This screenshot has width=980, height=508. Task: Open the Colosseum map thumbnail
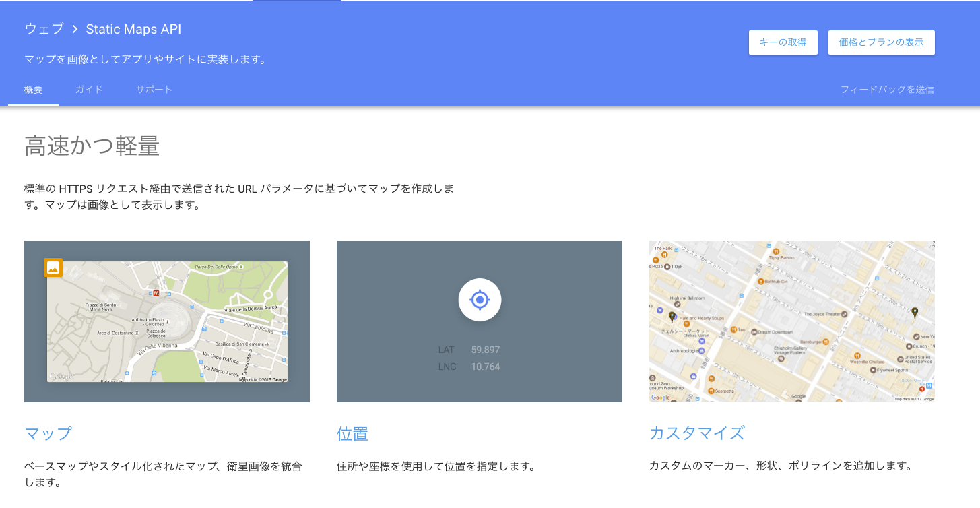click(x=167, y=321)
